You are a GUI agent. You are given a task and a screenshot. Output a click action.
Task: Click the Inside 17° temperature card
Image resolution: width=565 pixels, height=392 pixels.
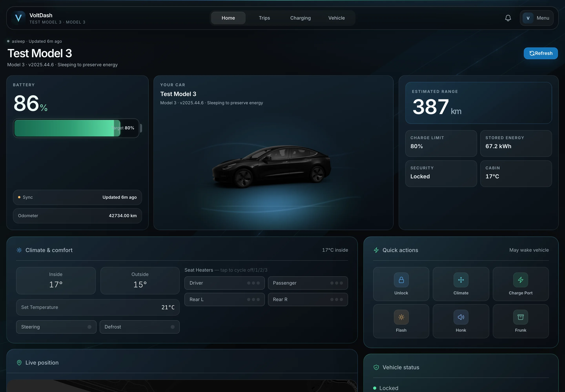pos(56,280)
